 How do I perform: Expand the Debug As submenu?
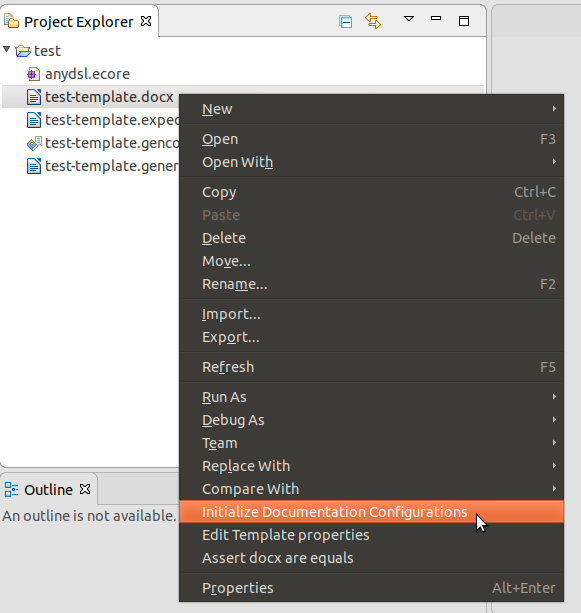coord(371,420)
